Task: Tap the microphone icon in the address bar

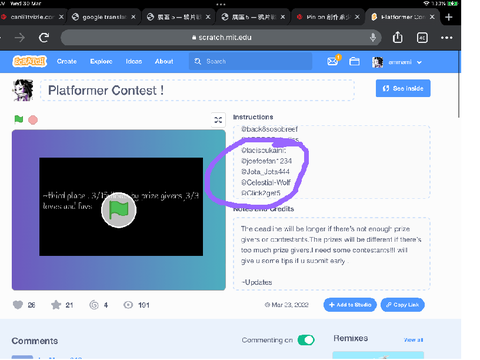Action: (x=373, y=37)
